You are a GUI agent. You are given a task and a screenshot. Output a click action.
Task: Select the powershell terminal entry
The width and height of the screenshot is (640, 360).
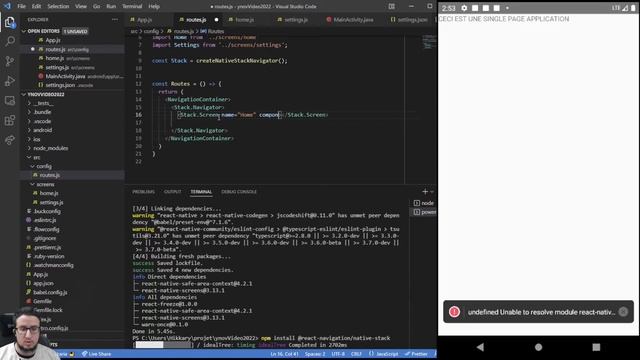point(424,212)
